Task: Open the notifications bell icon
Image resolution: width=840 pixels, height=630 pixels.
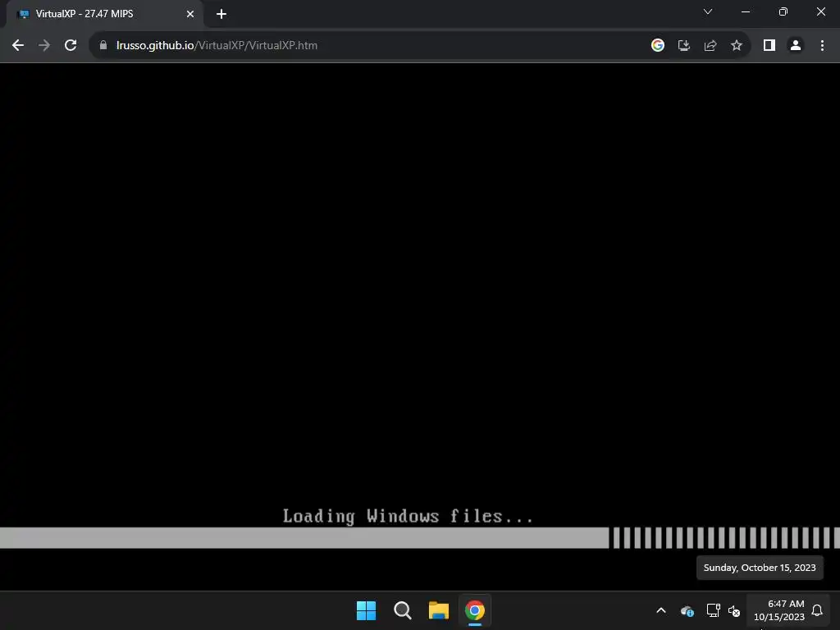Action: [x=817, y=610]
